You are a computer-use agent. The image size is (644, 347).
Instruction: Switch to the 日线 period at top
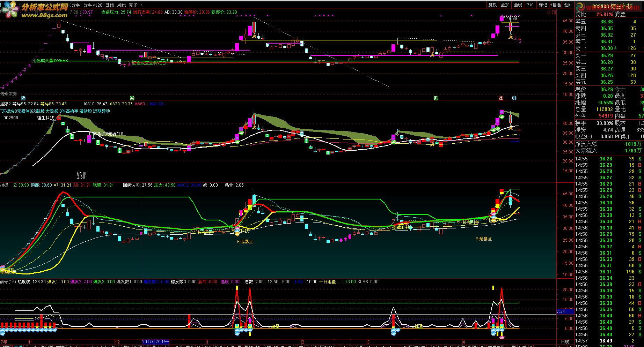pyautogui.click(x=110, y=5)
